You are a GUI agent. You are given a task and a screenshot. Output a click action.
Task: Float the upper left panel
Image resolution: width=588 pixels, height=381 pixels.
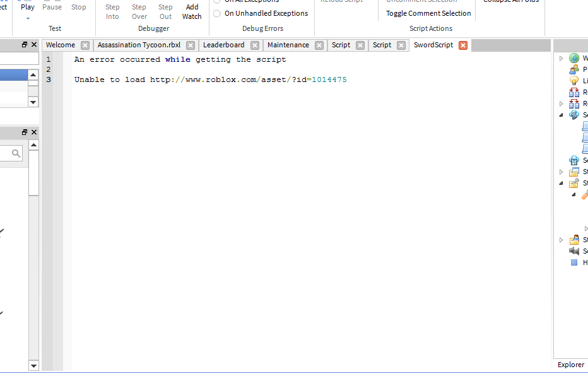pos(25,44)
